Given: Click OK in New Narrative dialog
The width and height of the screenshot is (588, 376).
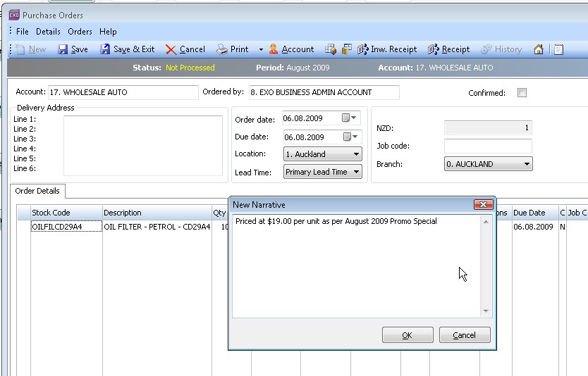Looking at the screenshot, I should pos(408,334).
